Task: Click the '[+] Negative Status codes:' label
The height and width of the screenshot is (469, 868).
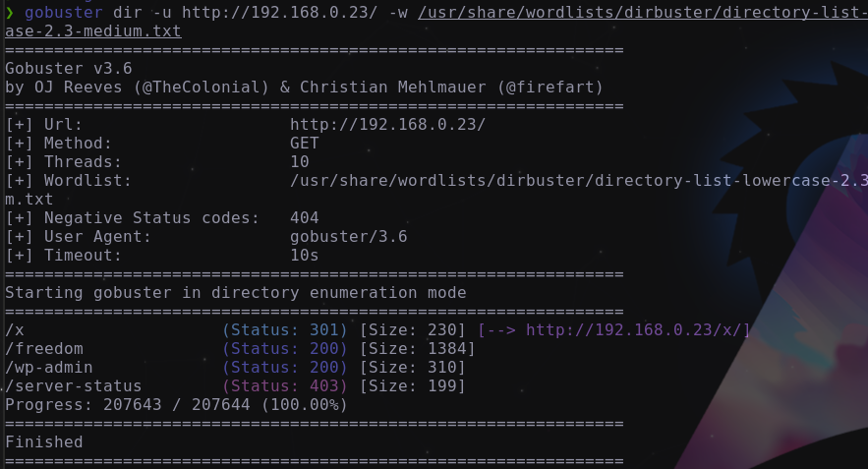Action: [133, 218]
